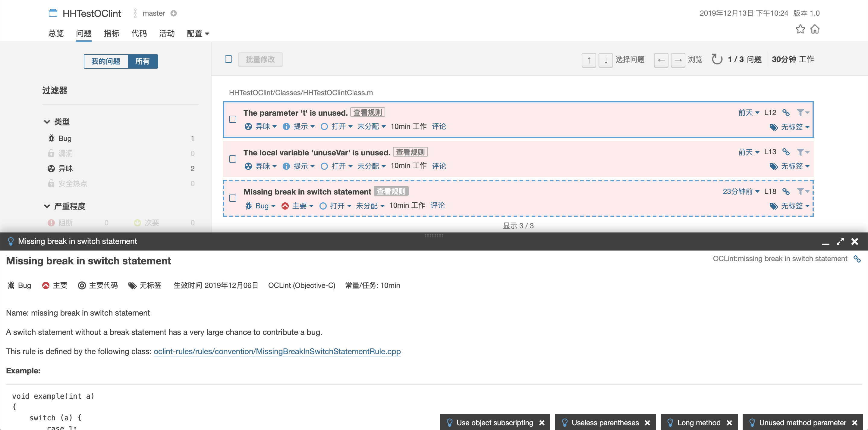Image resolution: width=868 pixels, height=430 pixels.
Task: Click the plus icon beside master branch
Action: click(x=174, y=13)
